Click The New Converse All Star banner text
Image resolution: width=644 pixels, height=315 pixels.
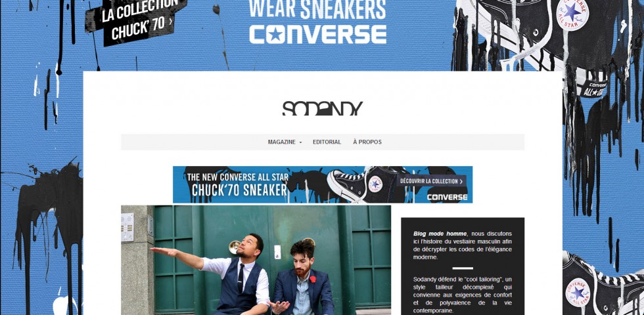tap(237, 177)
